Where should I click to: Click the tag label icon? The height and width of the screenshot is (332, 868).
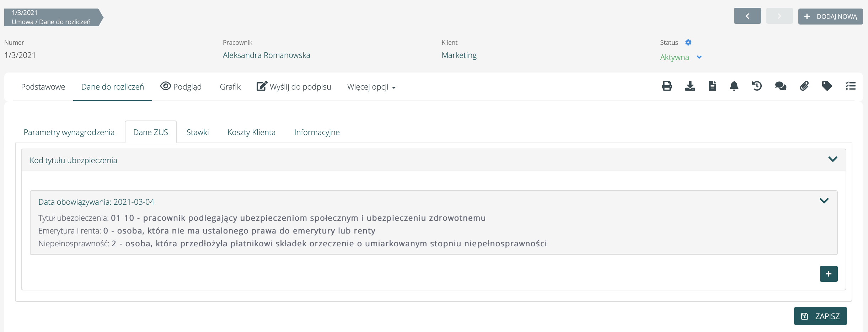[827, 86]
